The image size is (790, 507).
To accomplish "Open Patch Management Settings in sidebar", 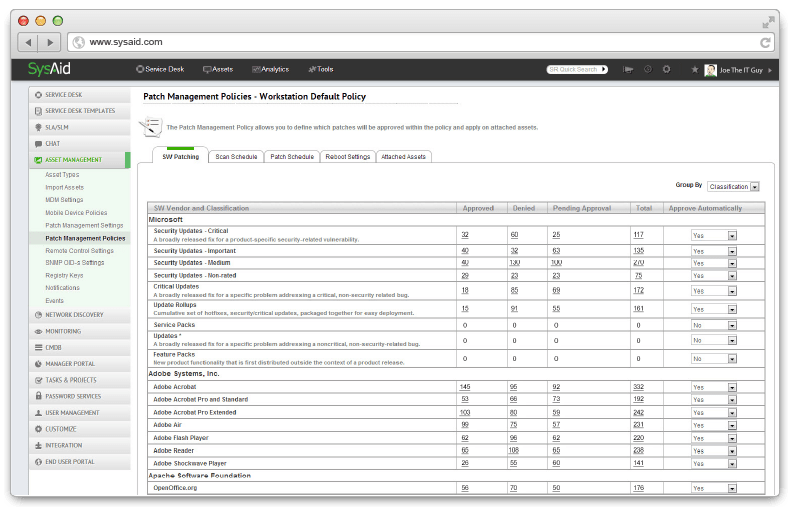I will pos(84,225).
